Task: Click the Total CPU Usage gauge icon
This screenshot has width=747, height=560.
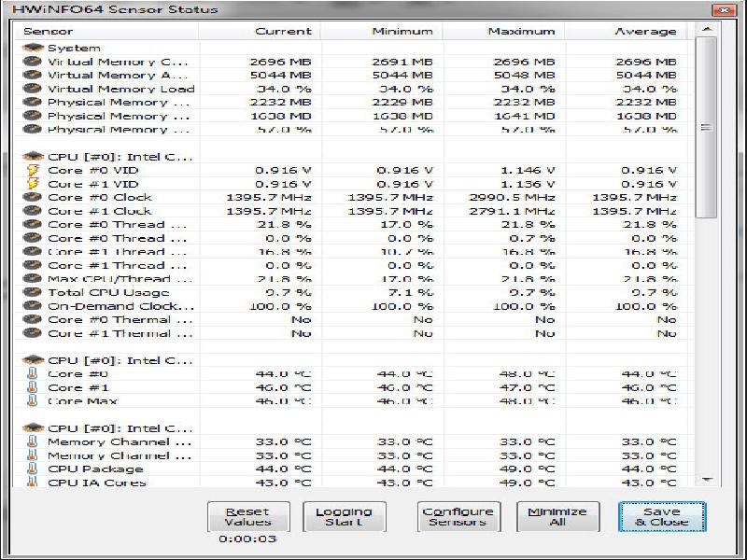Action: pos(32,292)
